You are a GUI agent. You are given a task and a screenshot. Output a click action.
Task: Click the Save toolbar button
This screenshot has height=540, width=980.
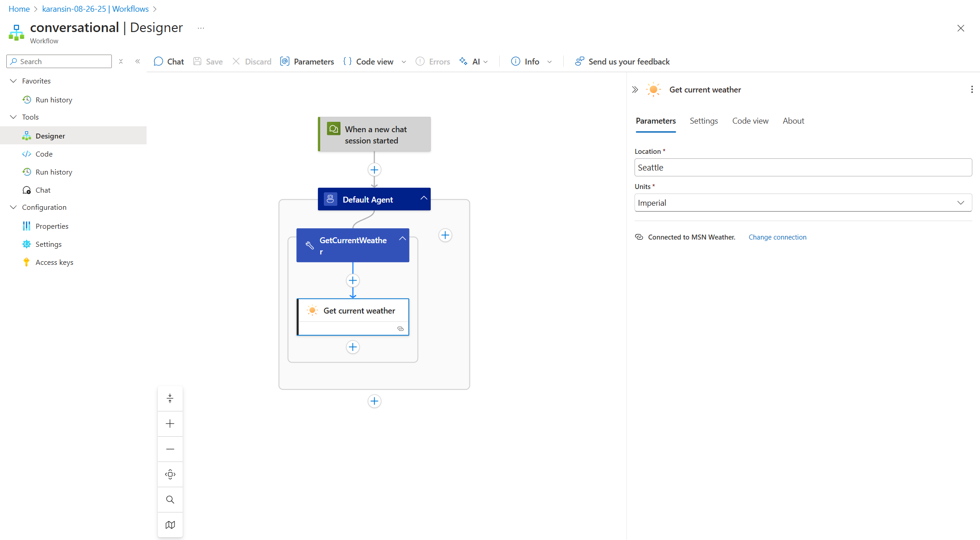[x=208, y=61]
